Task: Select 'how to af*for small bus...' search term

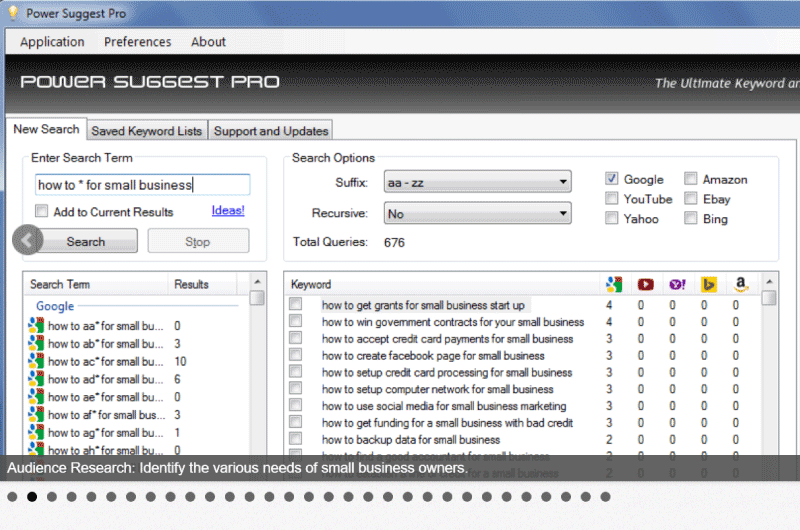Action: pyautogui.click(x=107, y=415)
